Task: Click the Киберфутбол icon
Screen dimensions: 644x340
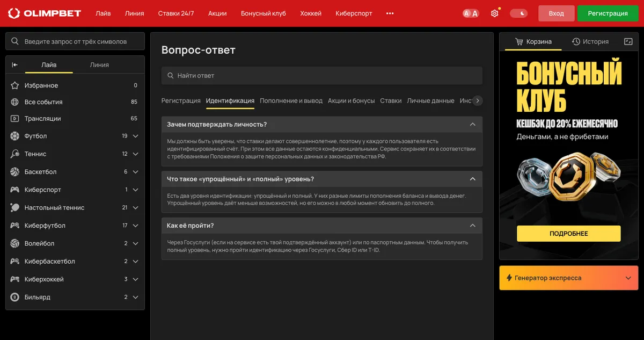Action: pyautogui.click(x=15, y=226)
